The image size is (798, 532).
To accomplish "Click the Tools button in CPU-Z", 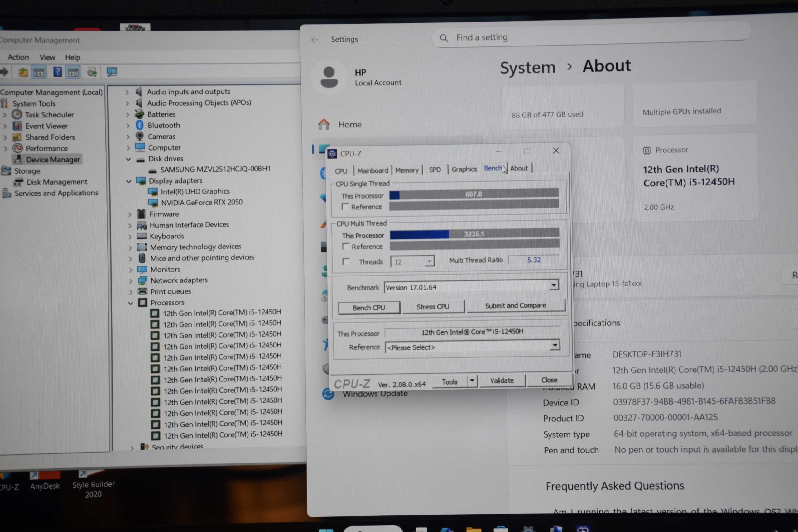I will (449, 382).
